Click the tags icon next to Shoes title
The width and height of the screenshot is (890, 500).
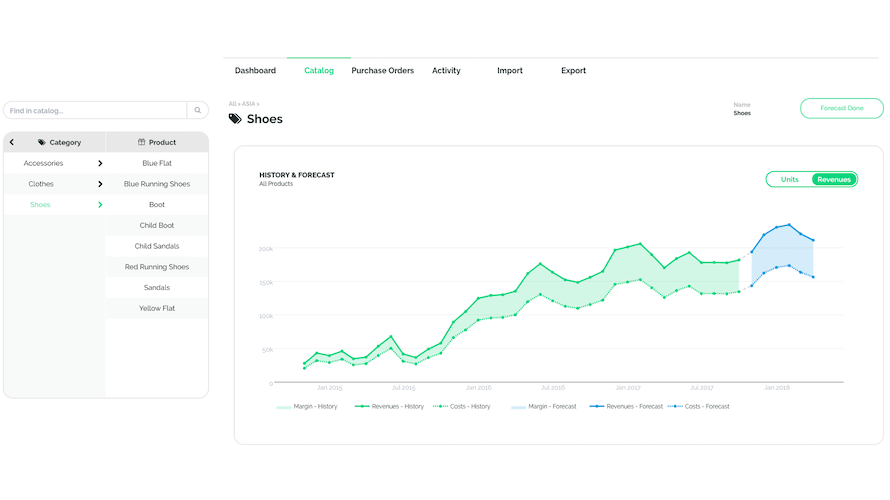click(235, 119)
